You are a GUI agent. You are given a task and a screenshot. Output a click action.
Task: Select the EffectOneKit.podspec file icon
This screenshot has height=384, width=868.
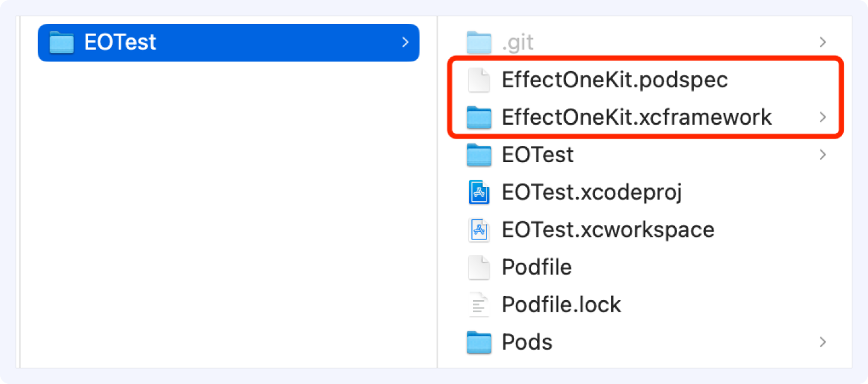tap(479, 80)
